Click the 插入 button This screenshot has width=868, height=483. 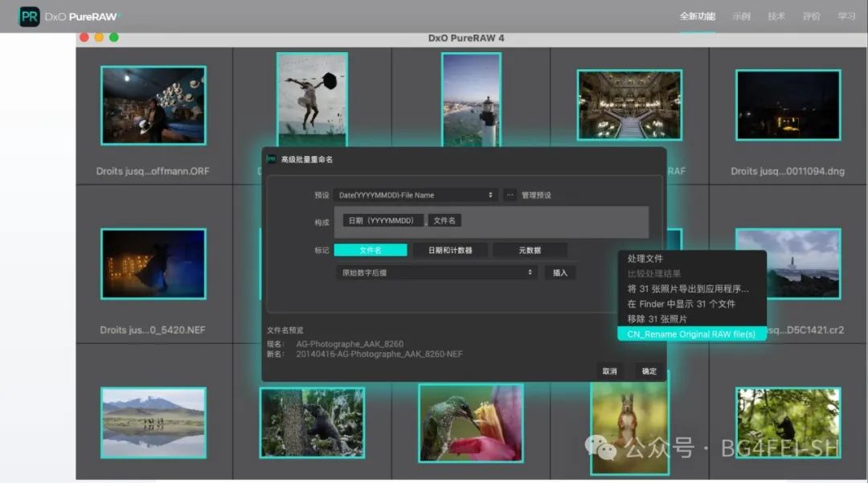pos(559,272)
